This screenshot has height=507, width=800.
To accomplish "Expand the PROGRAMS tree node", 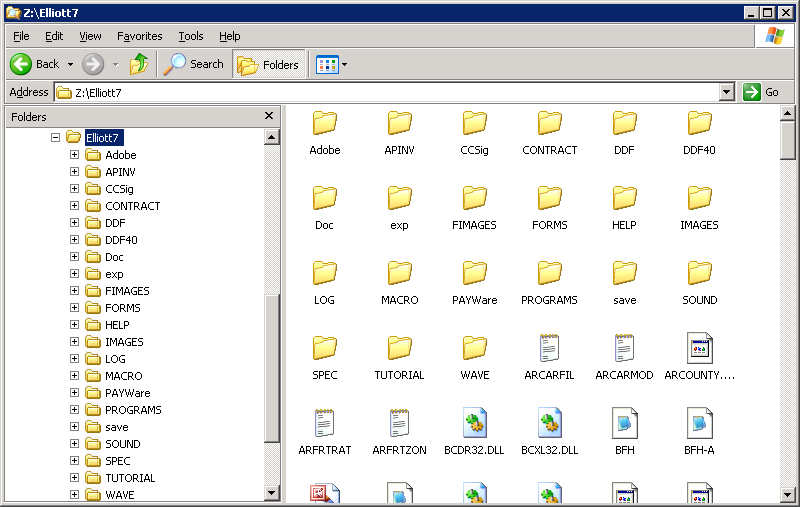I will pyautogui.click(x=74, y=410).
